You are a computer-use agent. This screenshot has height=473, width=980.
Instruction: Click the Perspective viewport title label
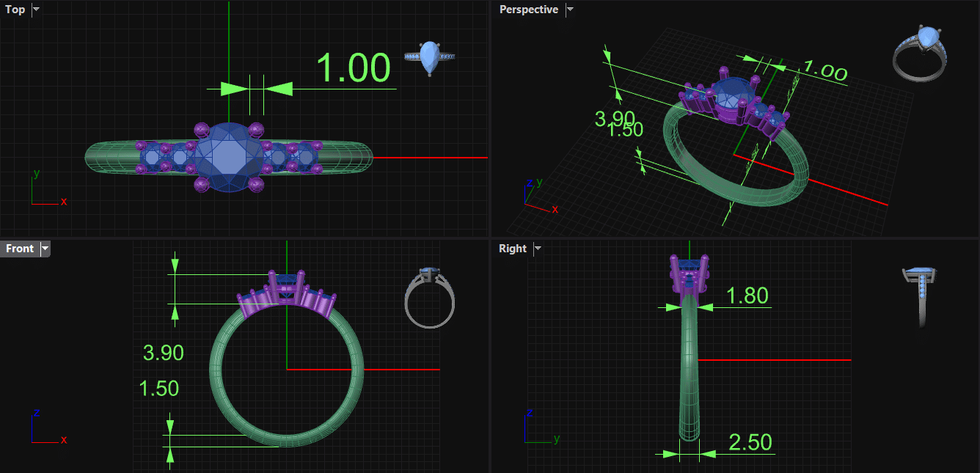(528, 10)
